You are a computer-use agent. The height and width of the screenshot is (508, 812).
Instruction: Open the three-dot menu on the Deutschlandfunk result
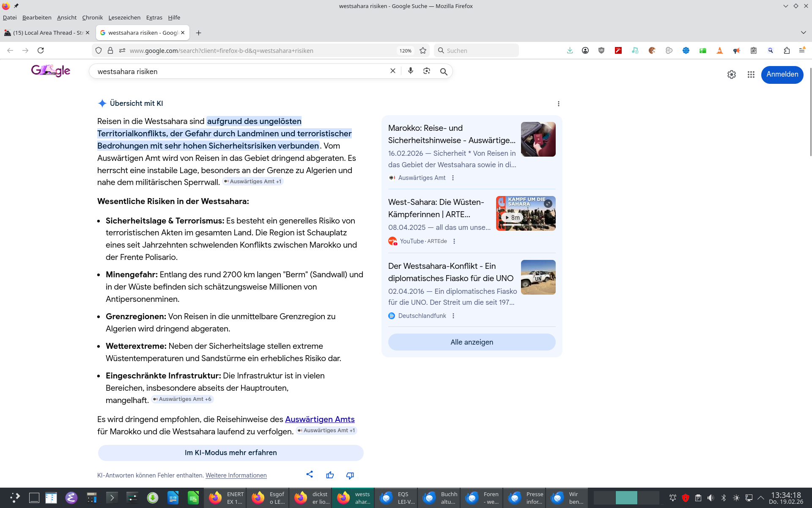453,316
